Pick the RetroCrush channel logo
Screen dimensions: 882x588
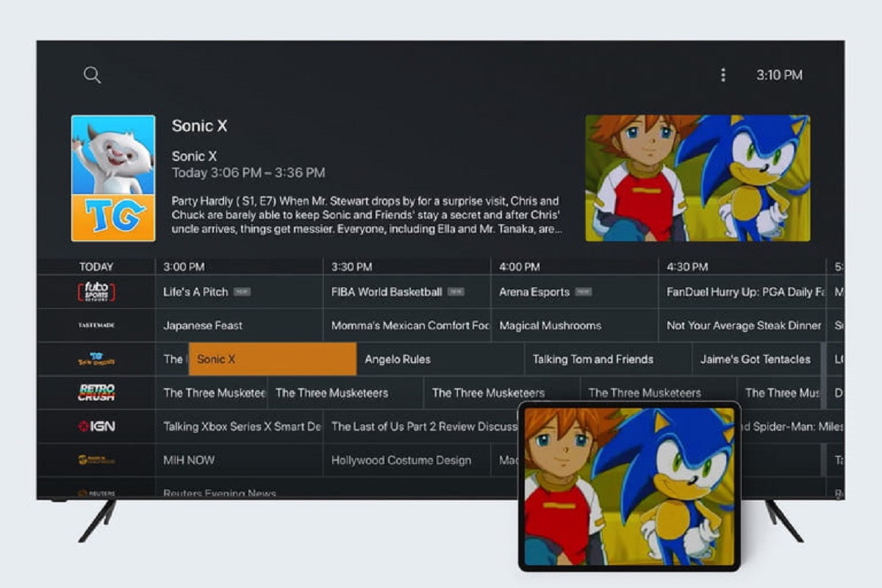point(96,392)
